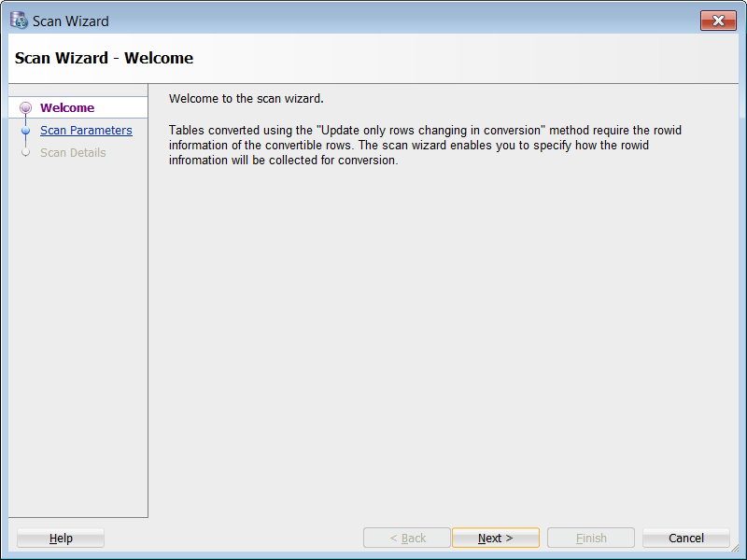747x560 pixels.
Task: Open the Scan Parameters step link
Action: (86, 131)
